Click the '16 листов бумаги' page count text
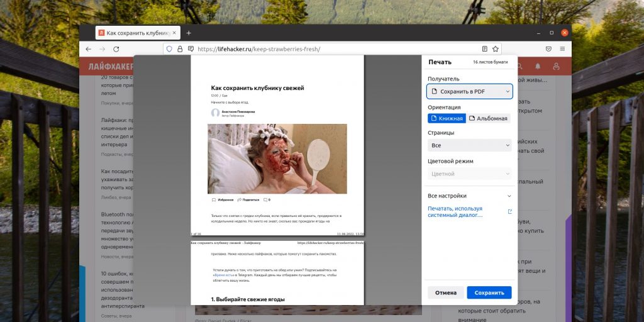 (x=490, y=62)
